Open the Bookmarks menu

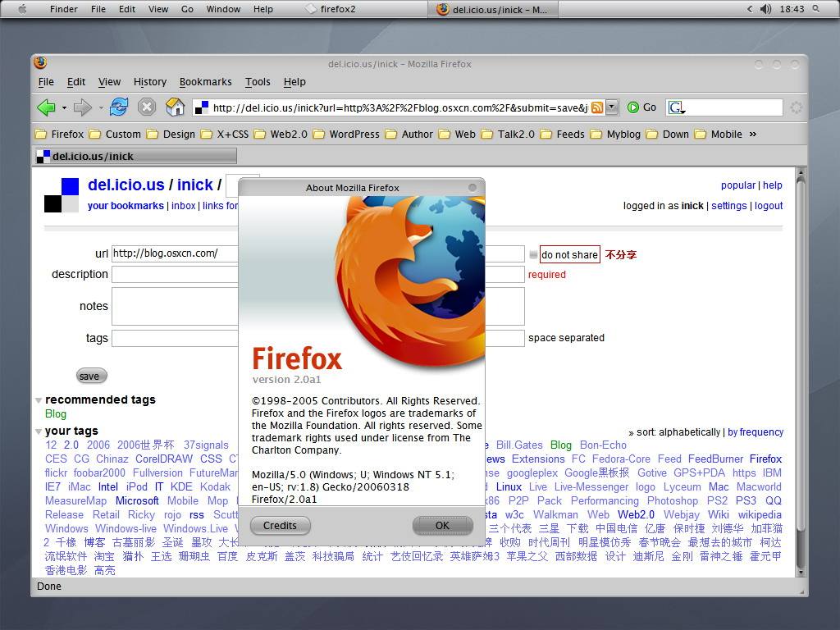[205, 82]
